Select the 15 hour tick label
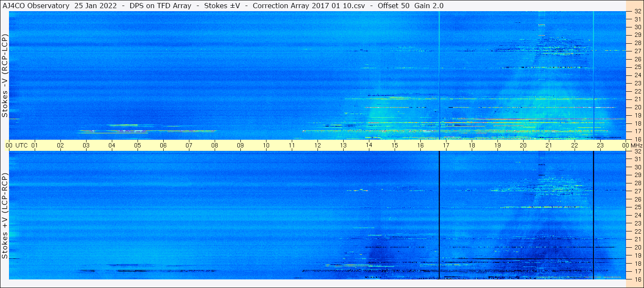The image size is (644, 288). pyautogui.click(x=395, y=145)
